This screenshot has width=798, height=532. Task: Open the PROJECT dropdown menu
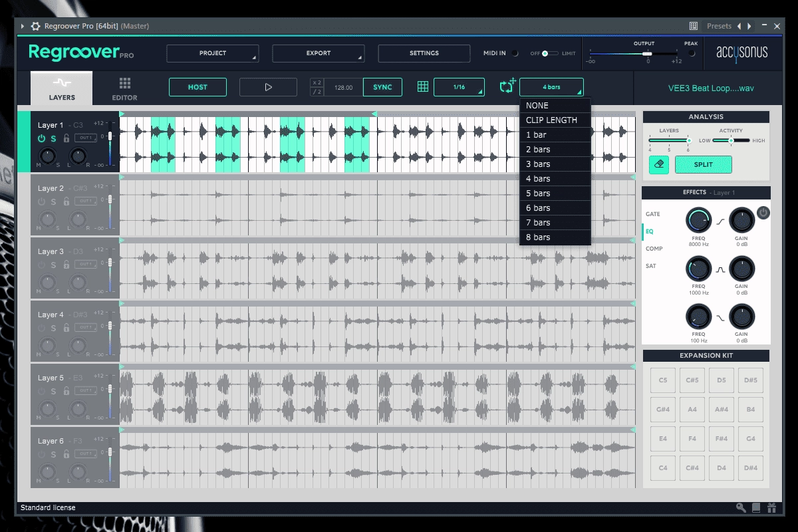click(x=213, y=53)
